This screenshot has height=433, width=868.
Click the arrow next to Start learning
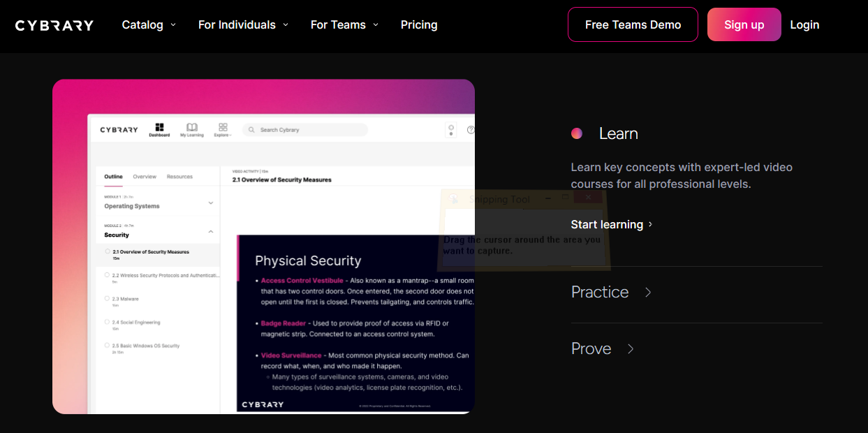(x=651, y=224)
